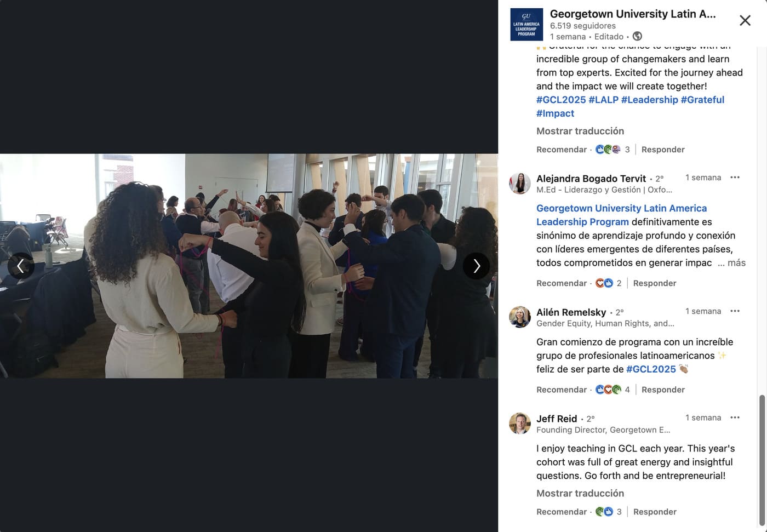Screen dimensions: 767x532
Task: Open Ailén Remelsky's profile avatar
Action: [x=519, y=317]
